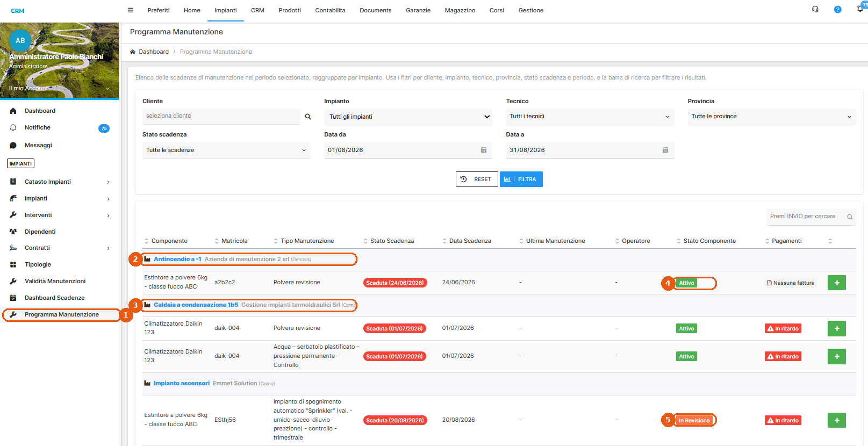
Task: Click the search icon in table search box
Action: coord(850,217)
